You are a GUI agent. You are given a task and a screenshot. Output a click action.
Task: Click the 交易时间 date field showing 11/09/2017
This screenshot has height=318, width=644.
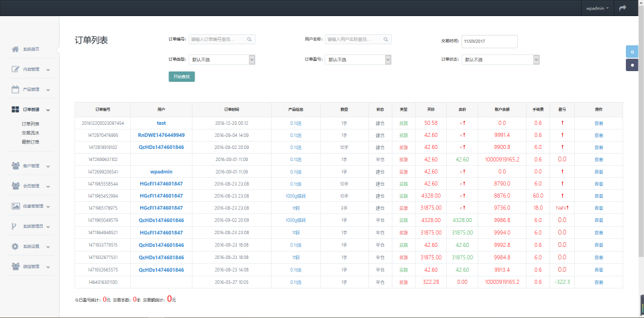490,42
